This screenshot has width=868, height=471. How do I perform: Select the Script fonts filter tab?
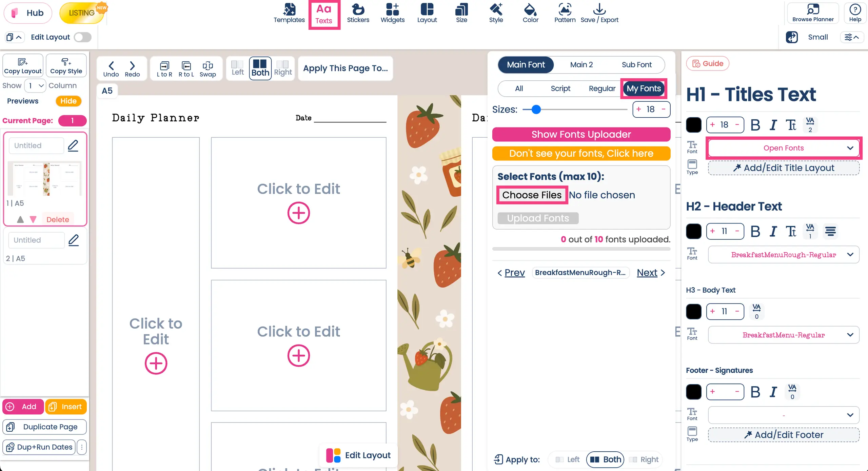pos(560,89)
